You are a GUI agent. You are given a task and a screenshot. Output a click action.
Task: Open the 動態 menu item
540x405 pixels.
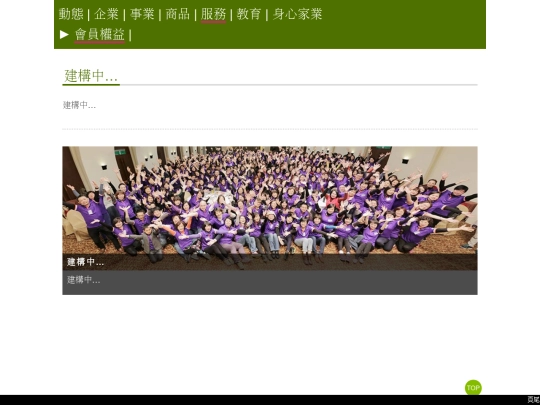(71, 14)
